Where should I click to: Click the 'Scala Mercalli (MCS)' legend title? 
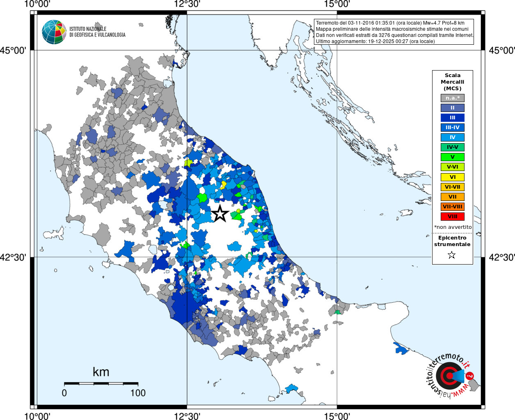pyautogui.click(x=453, y=82)
